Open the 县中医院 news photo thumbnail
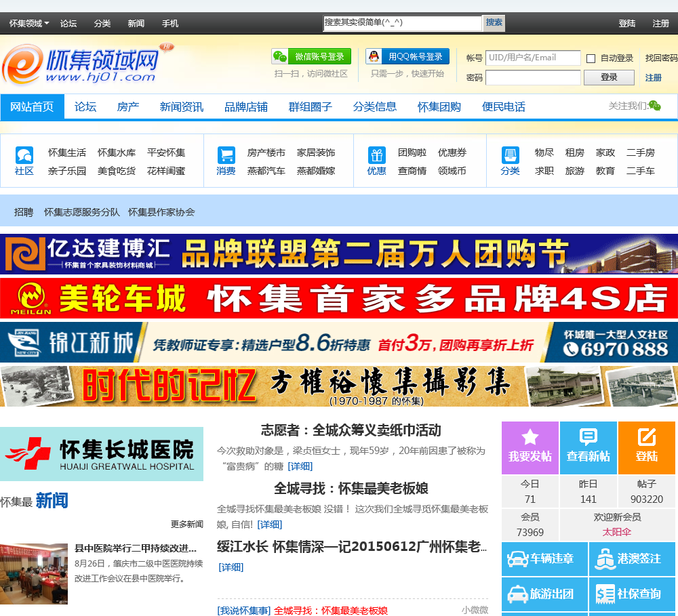The width and height of the screenshot is (678, 616). 34,573
